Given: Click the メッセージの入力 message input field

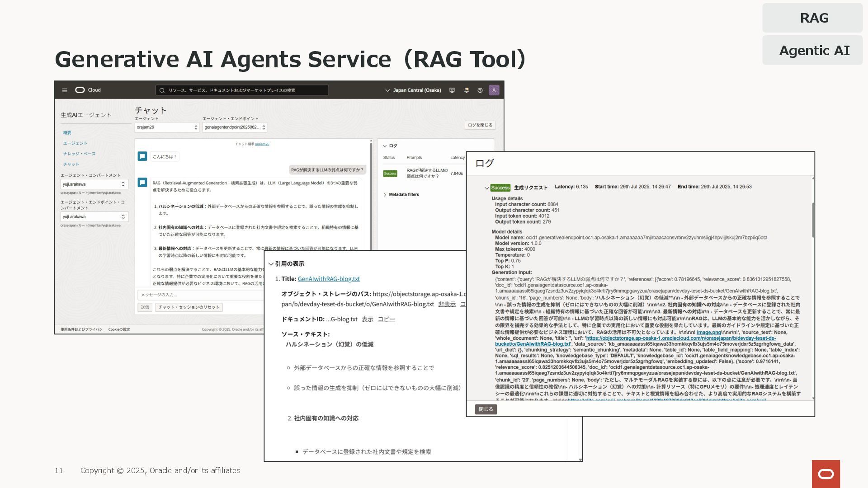Looking at the screenshot, I should (201, 295).
